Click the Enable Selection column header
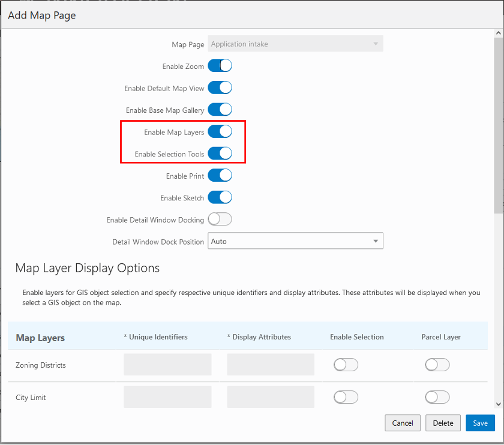This screenshot has width=504, height=445. (x=357, y=337)
